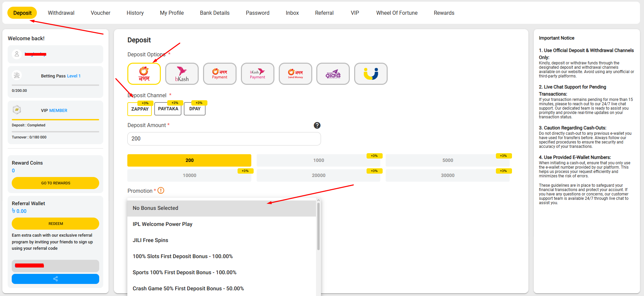Click the yellow VIP deposit progress bar
The height and width of the screenshot is (296, 644).
55,120
